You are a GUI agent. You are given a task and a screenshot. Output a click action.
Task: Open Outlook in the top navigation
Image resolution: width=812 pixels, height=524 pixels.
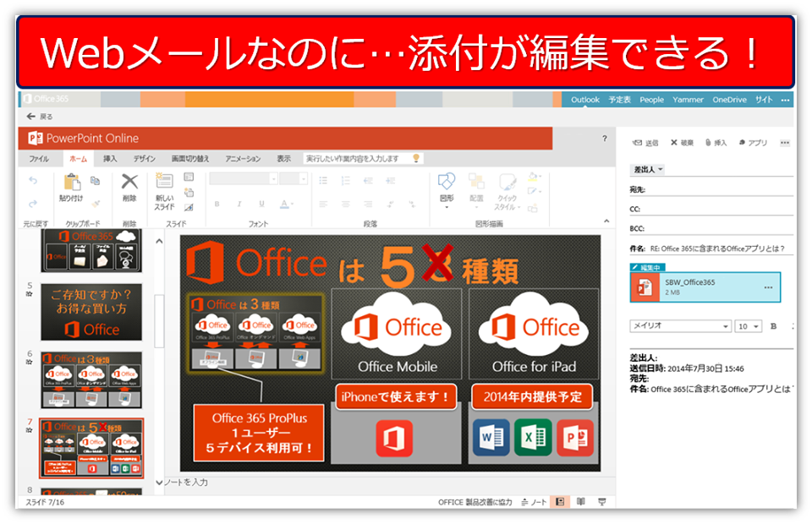585,100
